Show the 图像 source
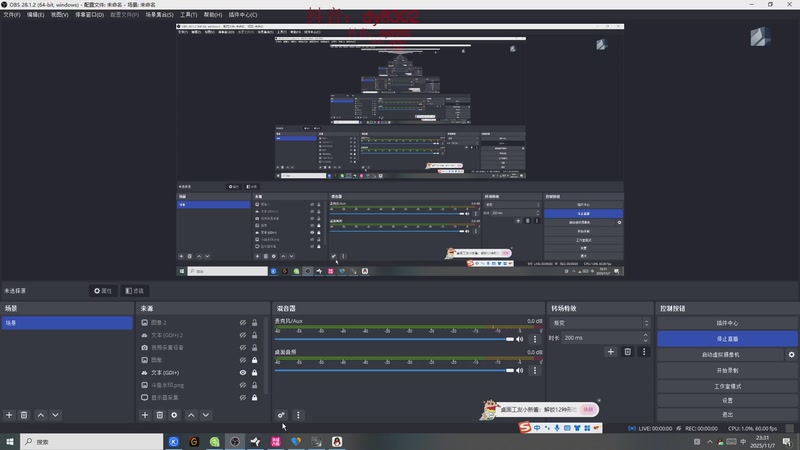800x450 pixels. coord(243,360)
